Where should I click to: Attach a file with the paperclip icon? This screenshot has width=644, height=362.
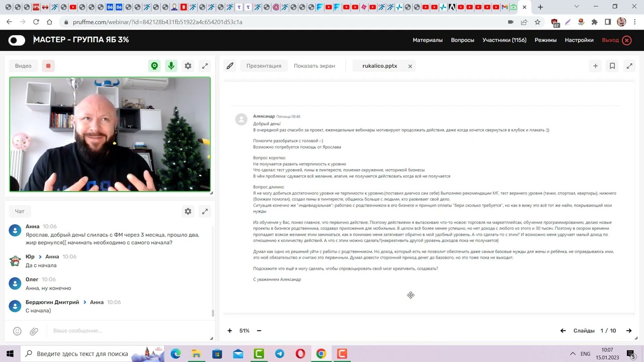(34, 331)
